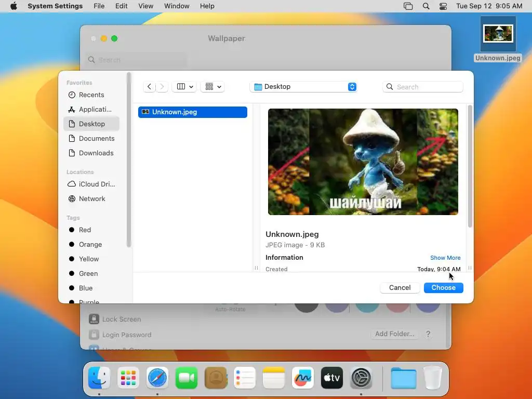Open System Settings from the Dock
Screen dimensions: 532x399
pyautogui.click(x=361, y=378)
